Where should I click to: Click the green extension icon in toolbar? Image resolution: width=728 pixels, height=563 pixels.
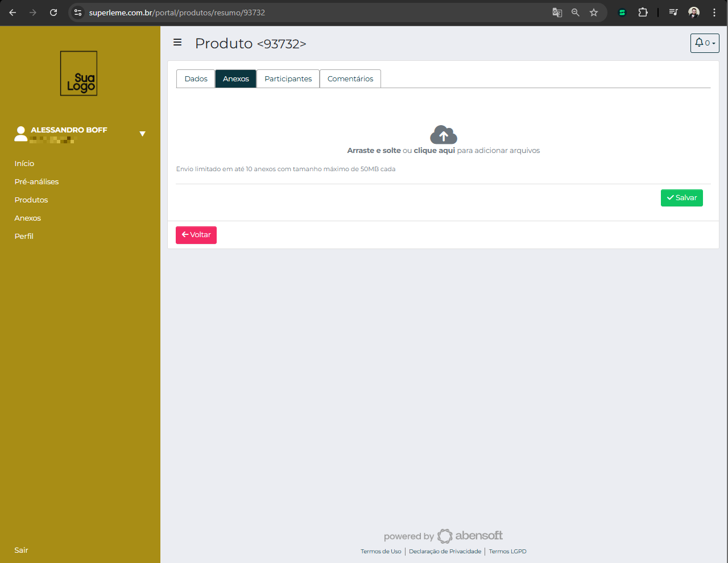click(x=622, y=13)
